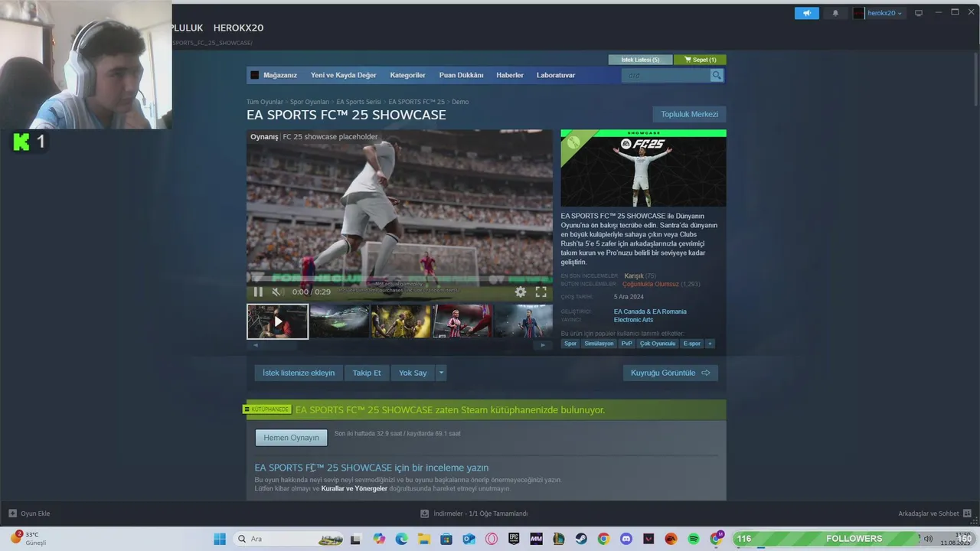Open the Karışık recent reviews link
The image size is (980, 551).
pos(633,275)
